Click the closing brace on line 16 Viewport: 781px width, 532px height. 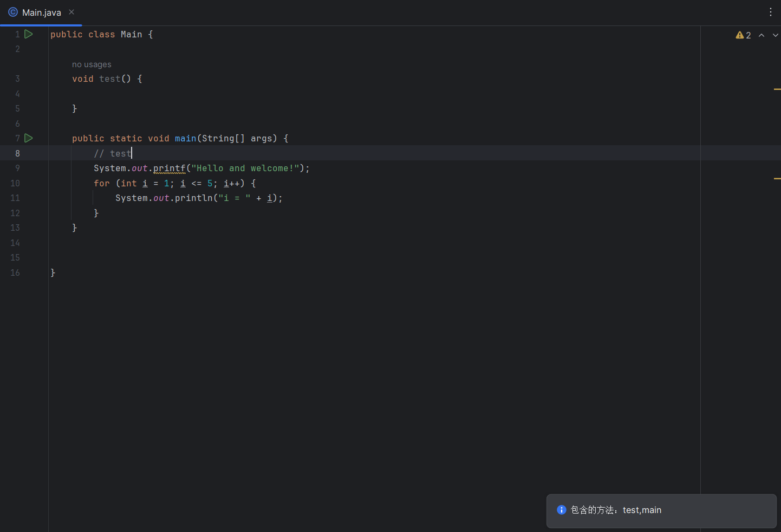click(53, 273)
